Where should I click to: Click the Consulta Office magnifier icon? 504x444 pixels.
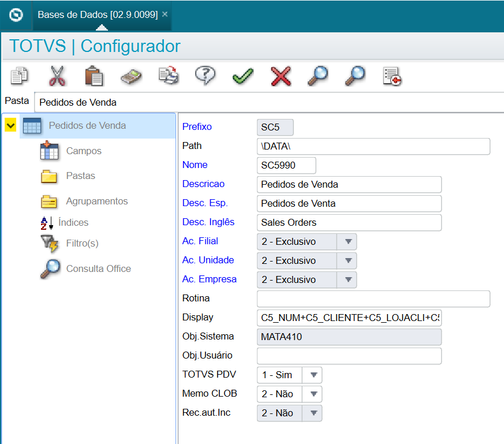(x=50, y=269)
